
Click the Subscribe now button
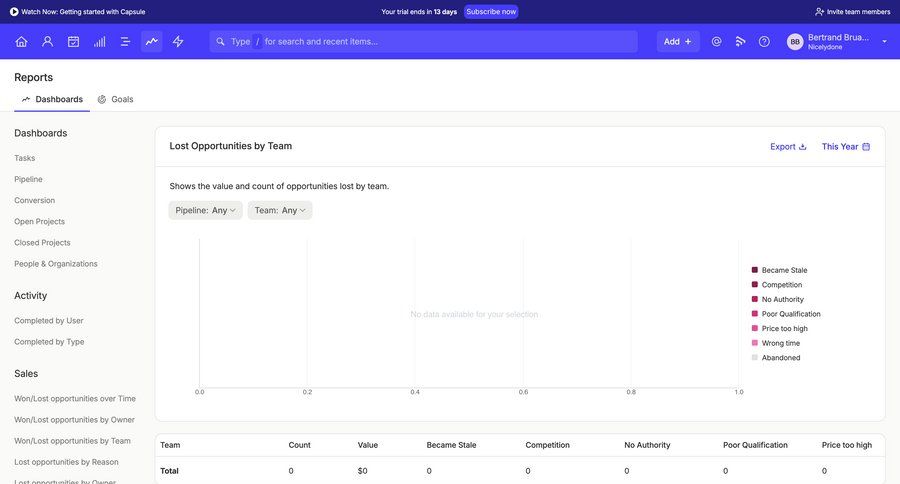(x=491, y=12)
